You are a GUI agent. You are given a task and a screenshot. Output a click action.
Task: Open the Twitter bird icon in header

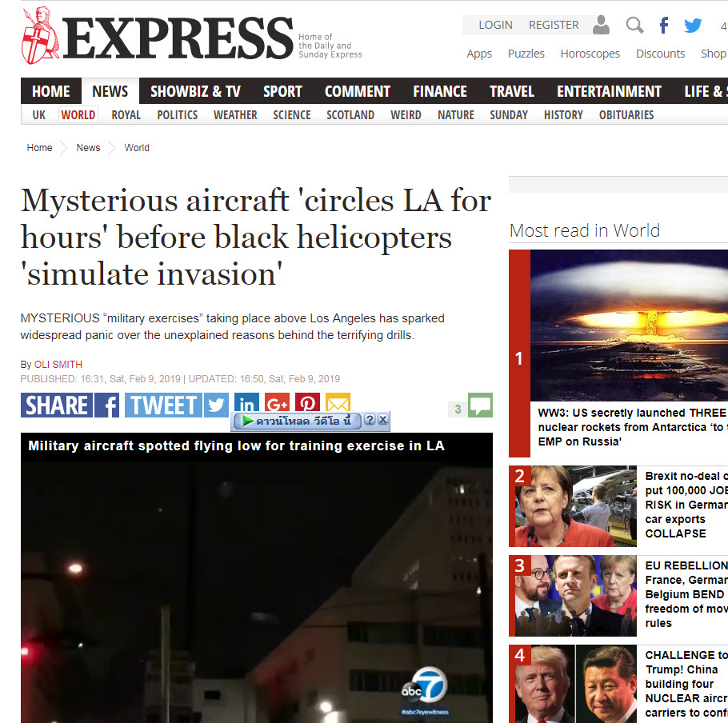click(x=693, y=25)
